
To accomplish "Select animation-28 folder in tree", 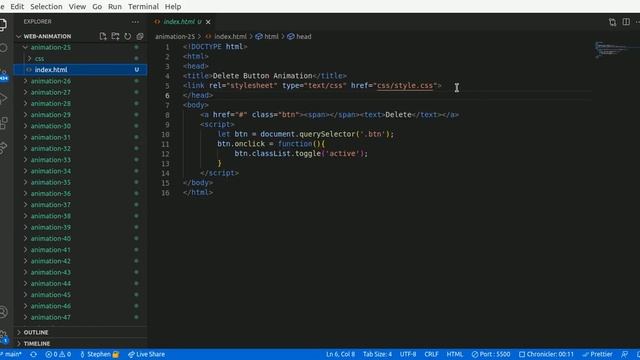I will tap(80, 104).
